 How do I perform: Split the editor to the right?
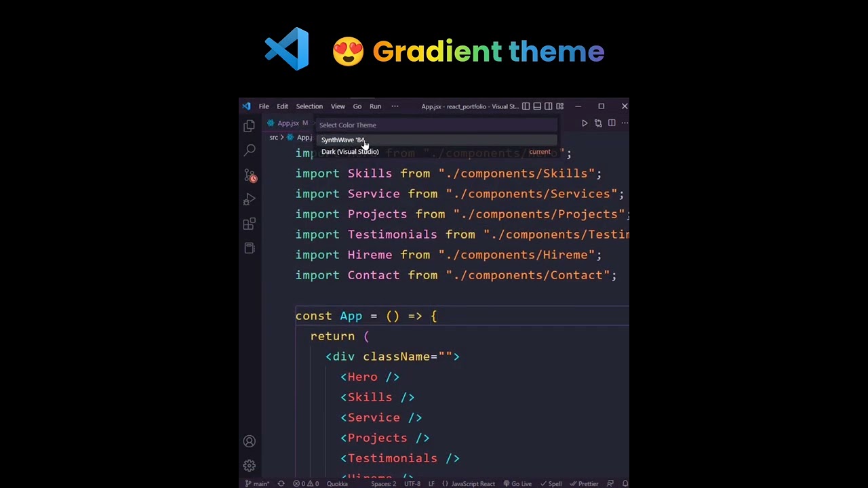pos(612,123)
